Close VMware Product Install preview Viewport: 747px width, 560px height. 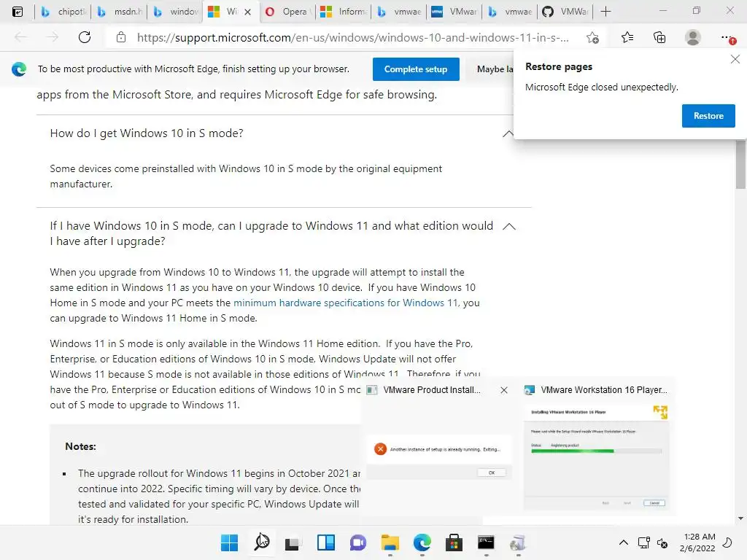[x=504, y=390]
